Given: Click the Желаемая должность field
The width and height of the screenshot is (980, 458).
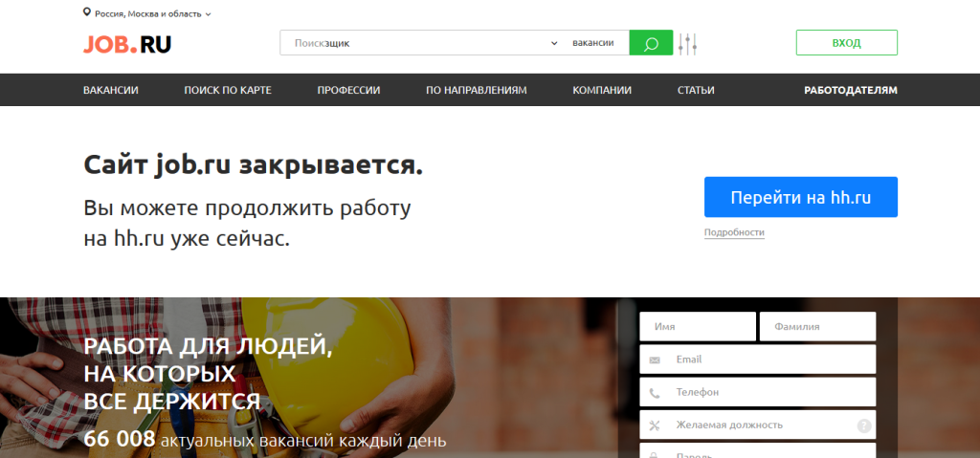Looking at the screenshot, I should point(758,425).
